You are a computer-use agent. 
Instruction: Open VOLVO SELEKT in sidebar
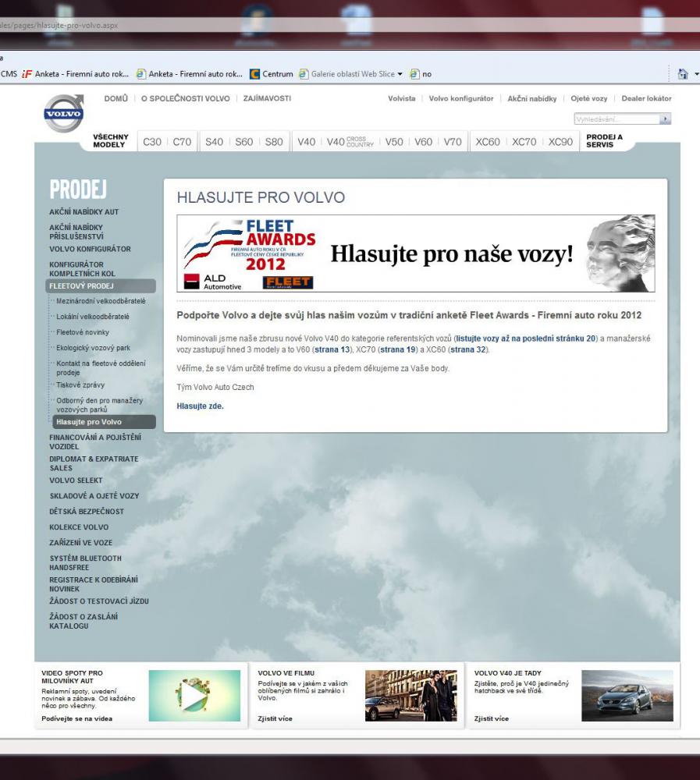coord(76,480)
